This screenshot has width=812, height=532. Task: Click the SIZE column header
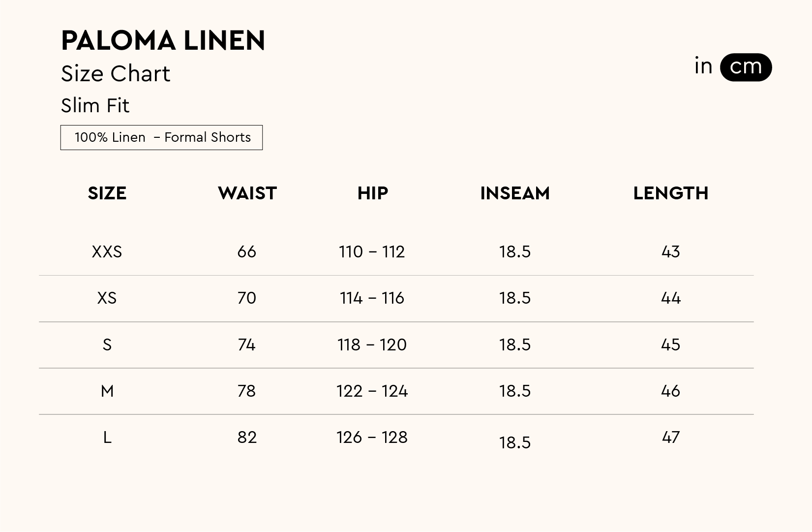(x=107, y=193)
